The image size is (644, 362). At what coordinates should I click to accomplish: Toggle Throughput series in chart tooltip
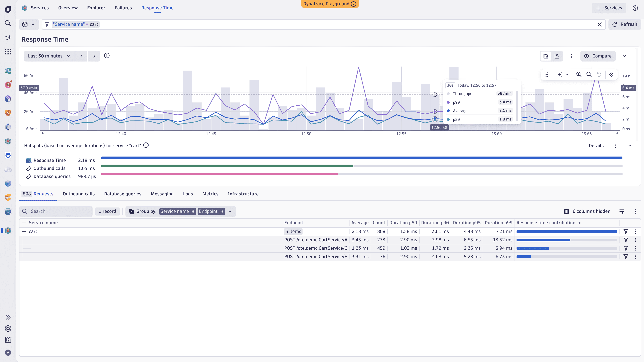[479, 94]
